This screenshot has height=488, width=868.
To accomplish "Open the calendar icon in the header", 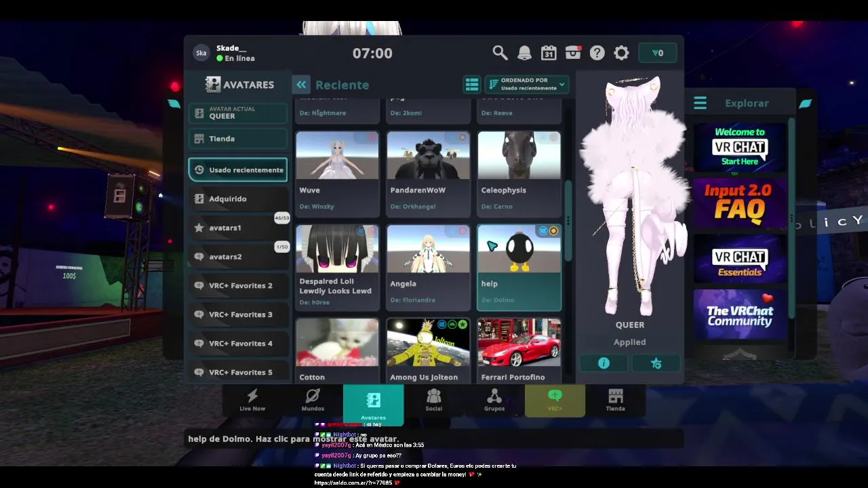I will [x=549, y=53].
